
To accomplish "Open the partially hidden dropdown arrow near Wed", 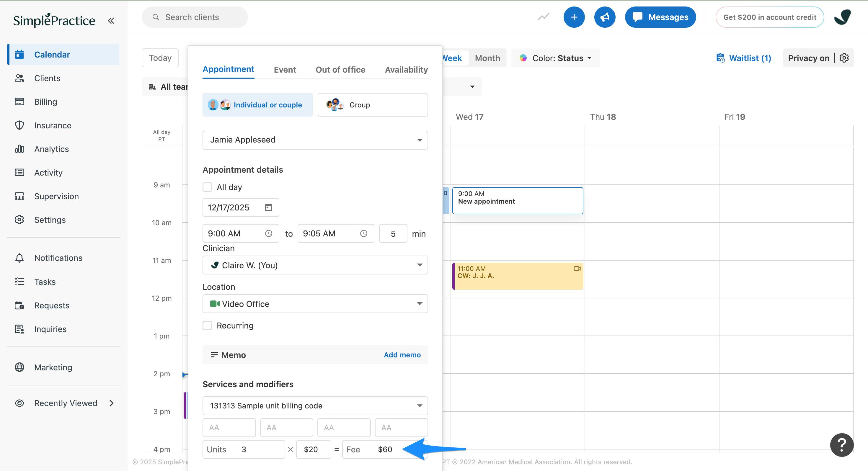I will [x=472, y=87].
